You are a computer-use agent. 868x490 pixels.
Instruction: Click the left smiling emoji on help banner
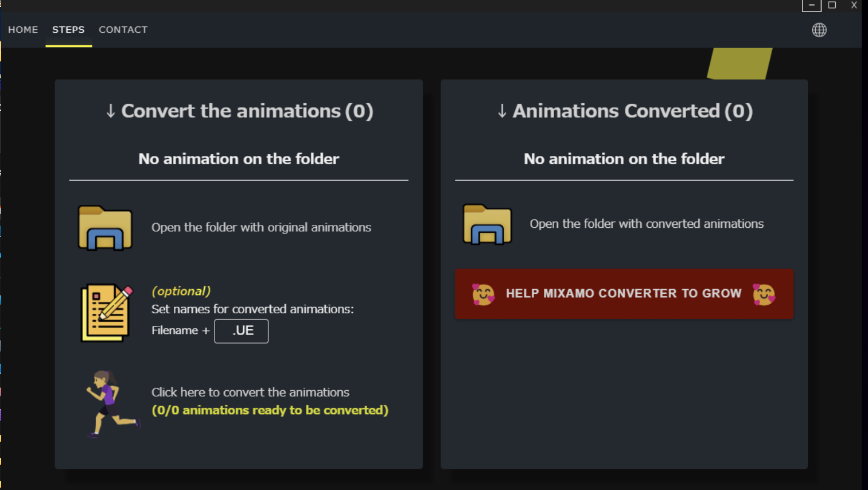(x=483, y=294)
